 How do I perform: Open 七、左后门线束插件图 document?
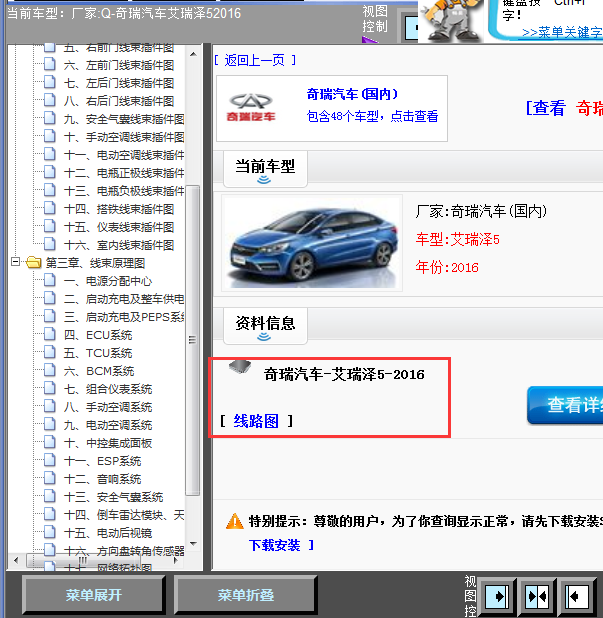[x=119, y=83]
